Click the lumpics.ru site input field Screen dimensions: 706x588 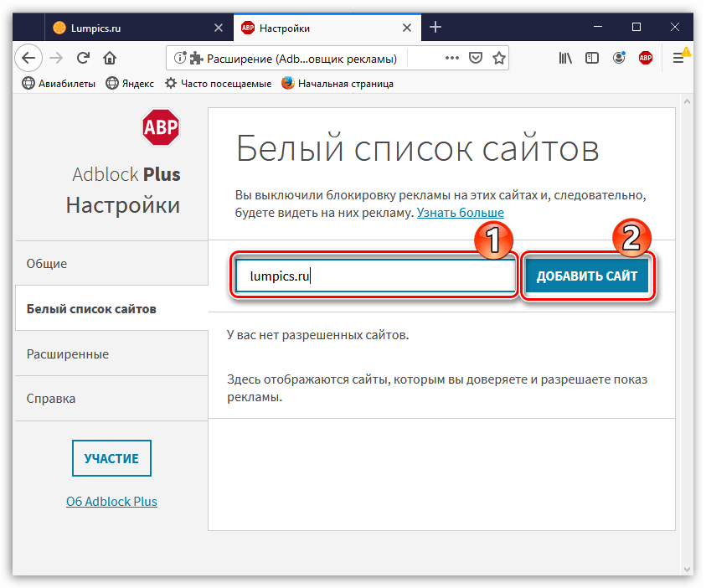tap(375, 276)
